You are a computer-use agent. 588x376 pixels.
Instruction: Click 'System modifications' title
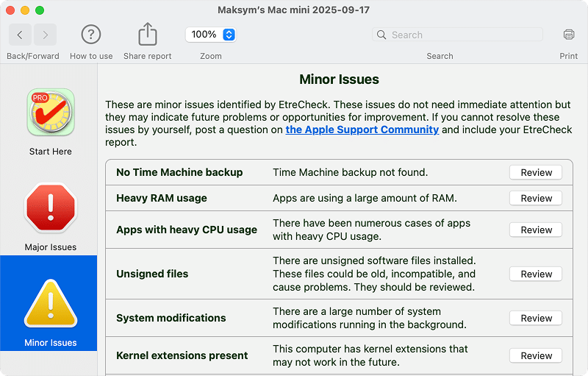(171, 318)
